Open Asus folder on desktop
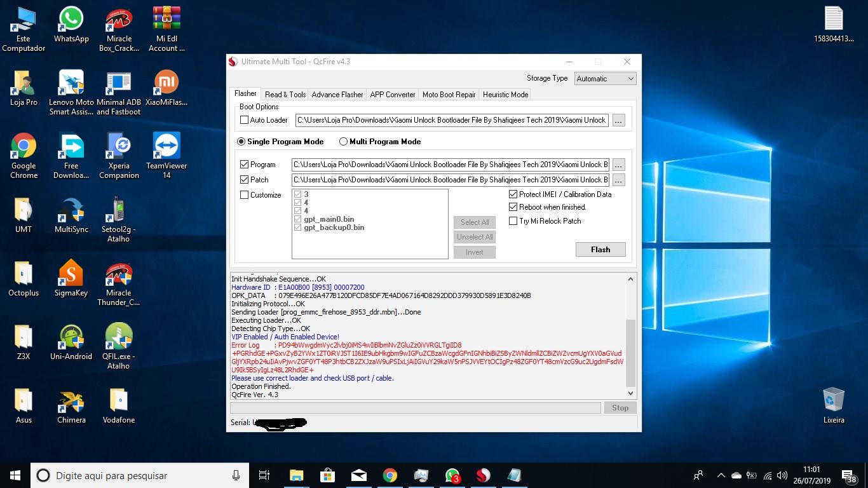The image size is (868, 488). (24, 405)
